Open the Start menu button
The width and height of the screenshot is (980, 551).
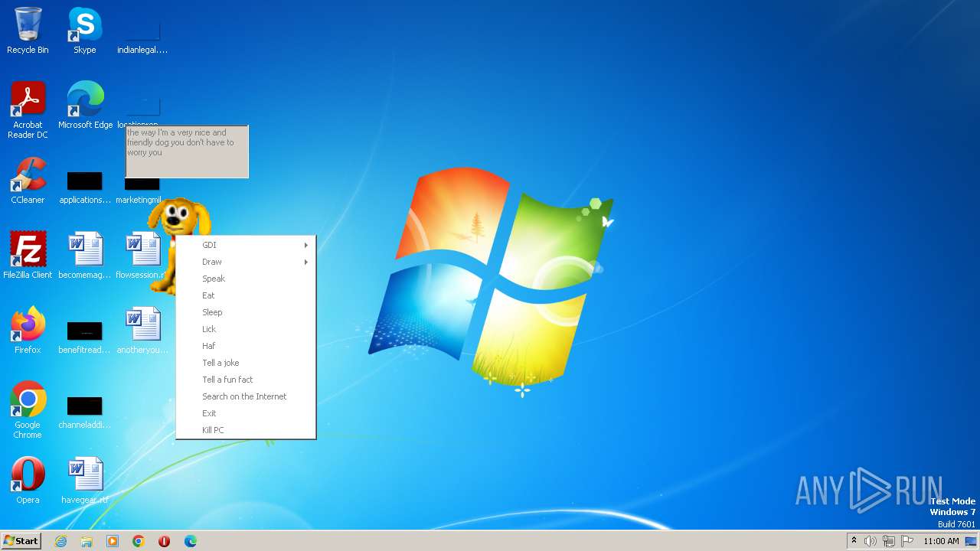coord(21,541)
